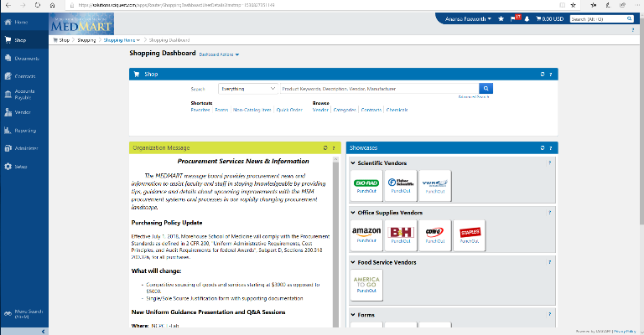The width and height of the screenshot is (644, 335).
Task: Open the Reporting sidebar section
Action: pyautogui.click(x=20, y=131)
